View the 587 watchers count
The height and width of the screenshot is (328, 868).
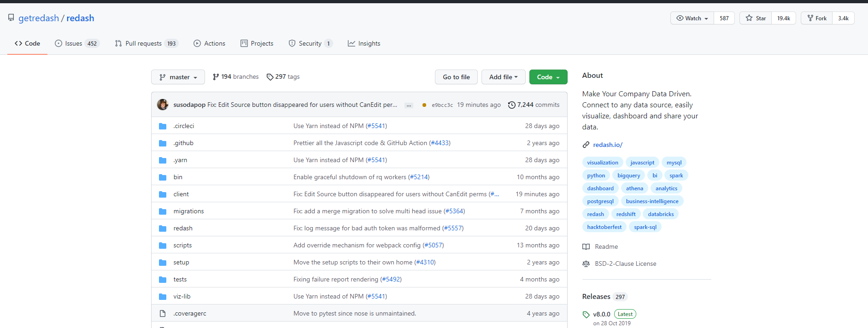pos(724,18)
